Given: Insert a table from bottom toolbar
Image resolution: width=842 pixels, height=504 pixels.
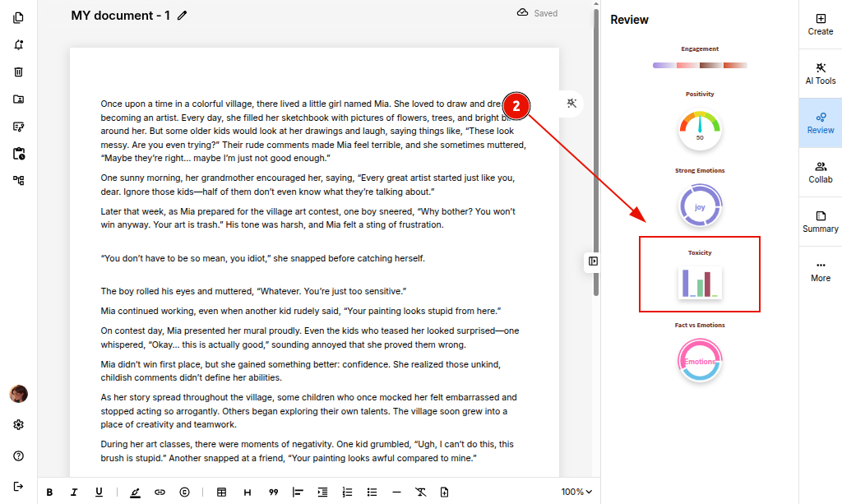Looking at the screenshot, I should pyautogui.click(x=221, y=492).
